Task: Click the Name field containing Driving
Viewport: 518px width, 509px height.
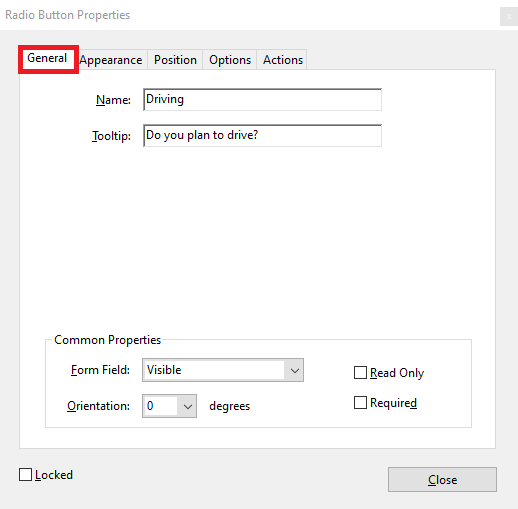Action: [262, 99]
